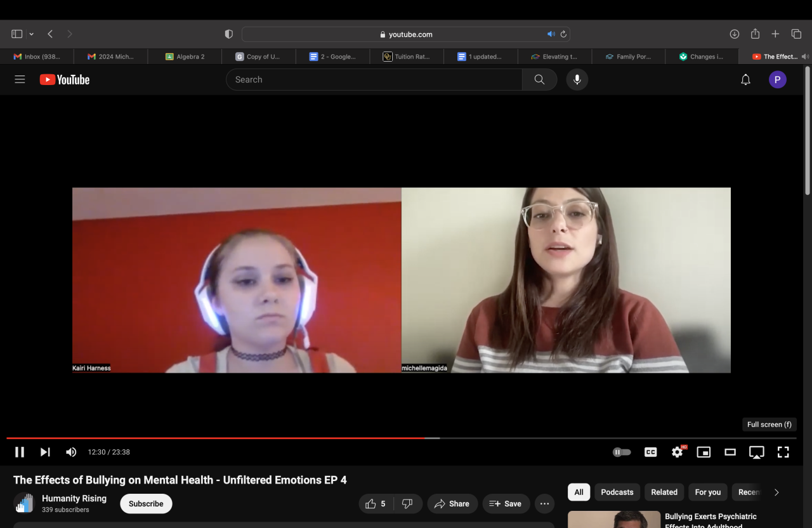Switch to the Family Por... tab
Image resolution: width=812 pixels, height=528 pixels.
(x=629, y=56)
